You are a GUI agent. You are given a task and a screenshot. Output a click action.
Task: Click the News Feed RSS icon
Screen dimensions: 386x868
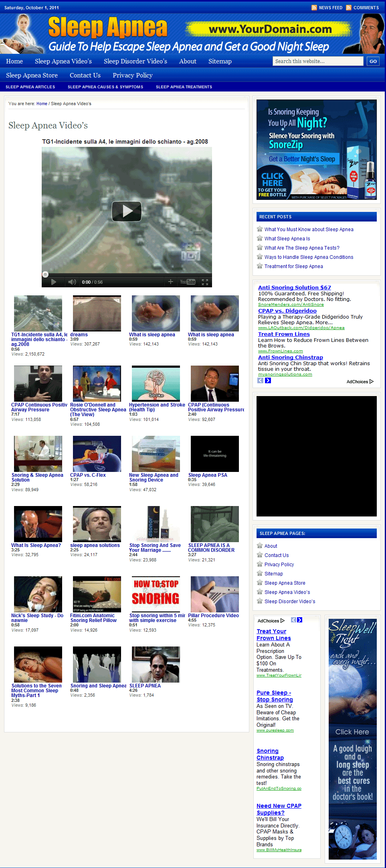pos(314,8)
